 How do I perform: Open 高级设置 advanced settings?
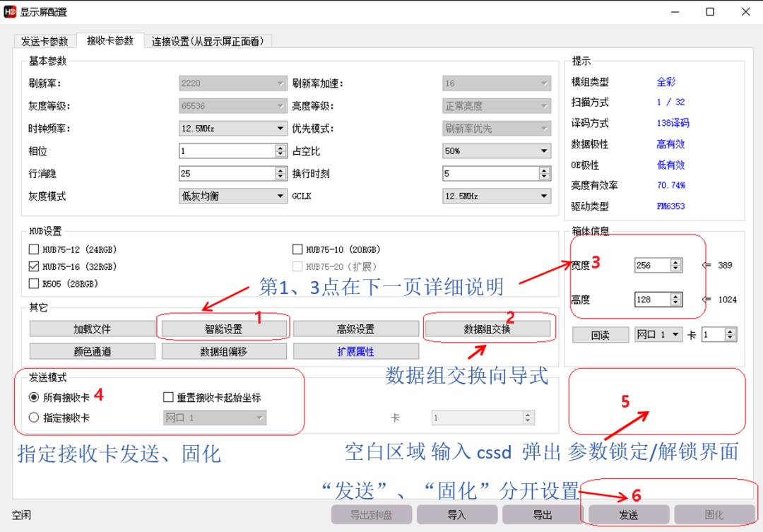point(356,328)
